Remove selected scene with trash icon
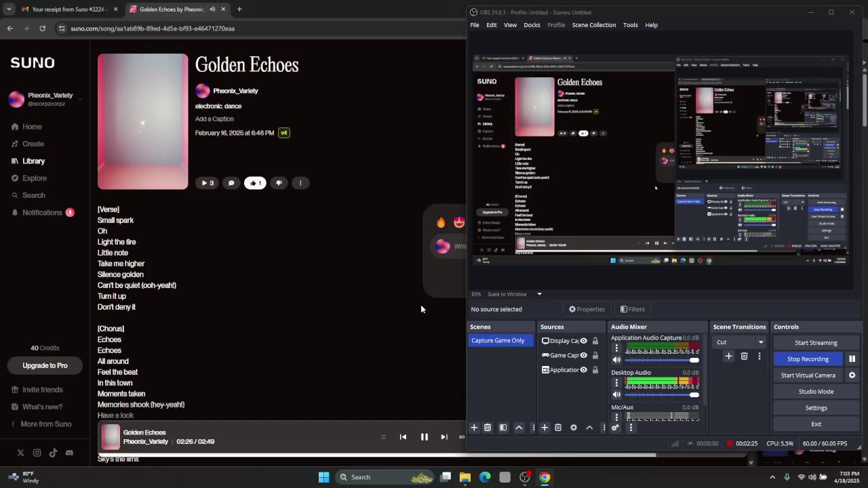Viewport: 868px width, 488px height. pyautogui.click(x=488, y=428)
